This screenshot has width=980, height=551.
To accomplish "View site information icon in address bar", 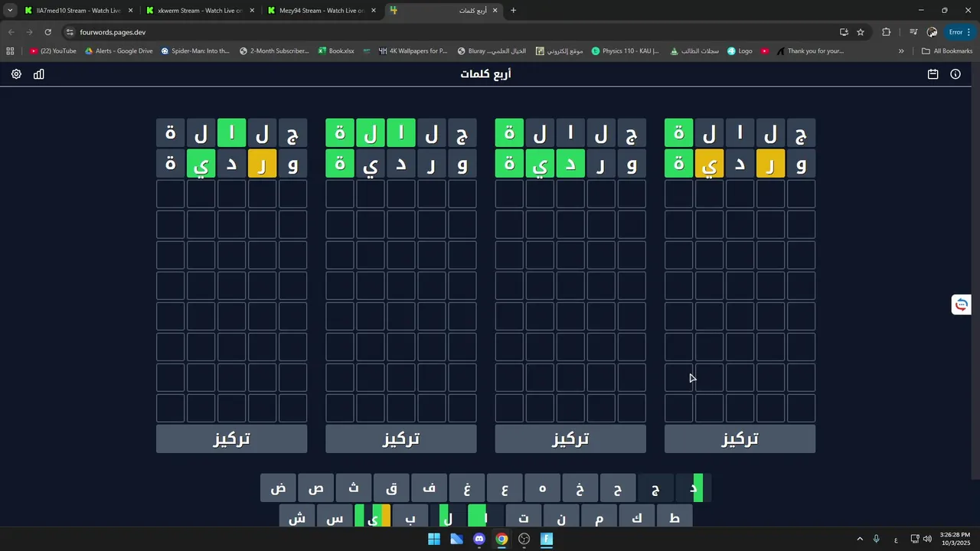I will [70, 32].
